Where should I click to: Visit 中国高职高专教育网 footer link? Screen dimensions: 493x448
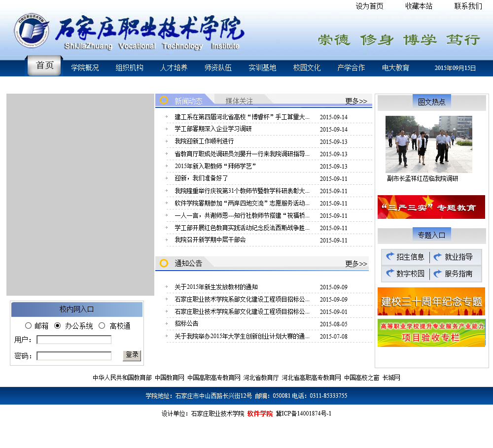(214, 378)
